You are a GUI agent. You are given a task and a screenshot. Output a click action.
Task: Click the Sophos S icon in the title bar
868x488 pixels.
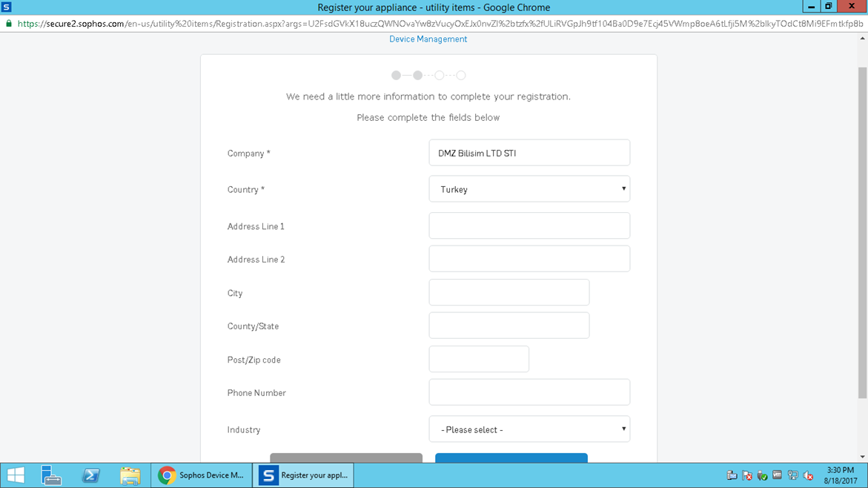pos(7,7)
